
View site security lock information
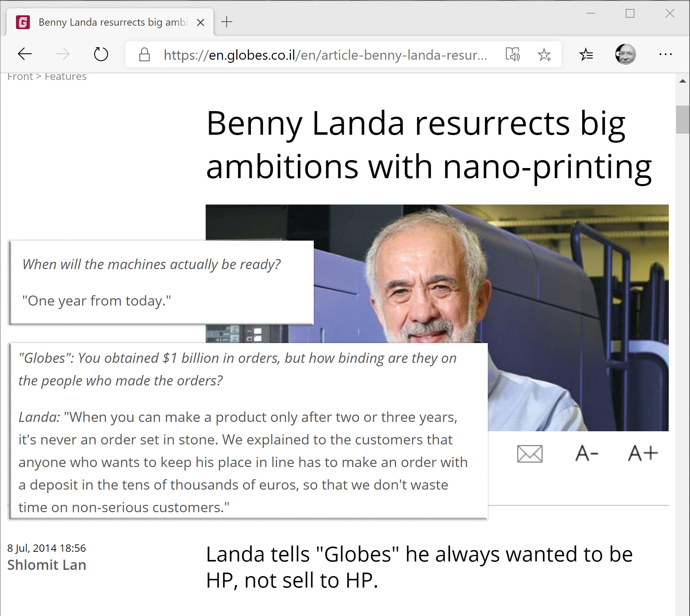click(x=145, y=55)
